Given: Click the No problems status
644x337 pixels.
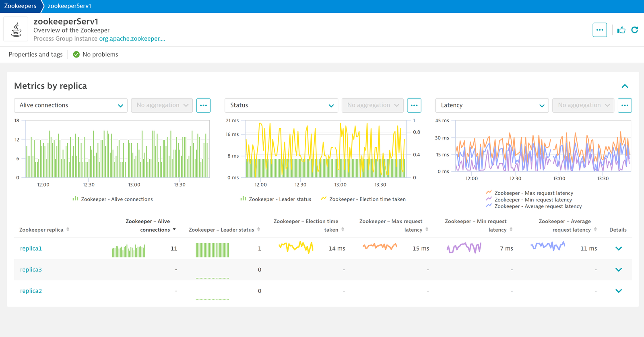Looking at the screenshot, I should coord(100,54).
